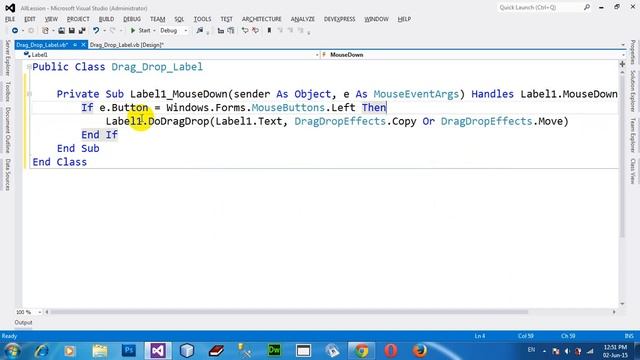640x360 pixels.
Task: Toggle a bookmark on the current line
Action: tap(269, 31)
